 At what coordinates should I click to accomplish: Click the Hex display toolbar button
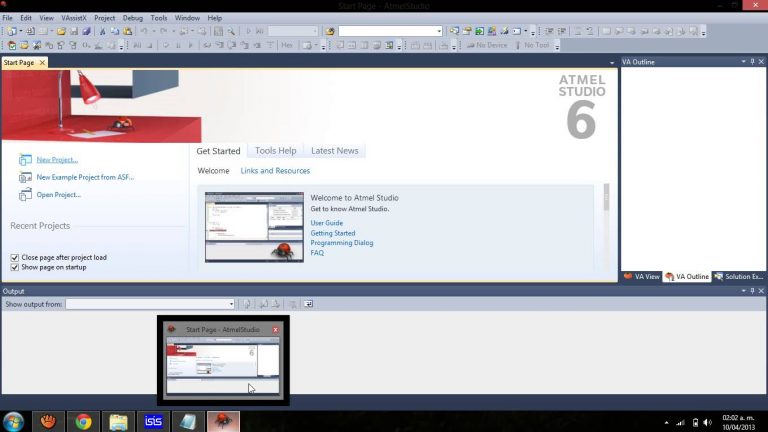pos(287,45)
